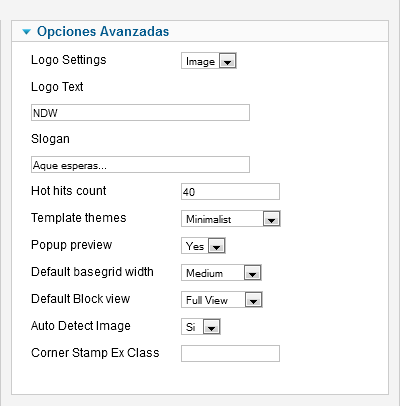This screenshot has height=406, width=402.
Task: Open the Template themes Minimalist dropdown
Action: (231, 219)
